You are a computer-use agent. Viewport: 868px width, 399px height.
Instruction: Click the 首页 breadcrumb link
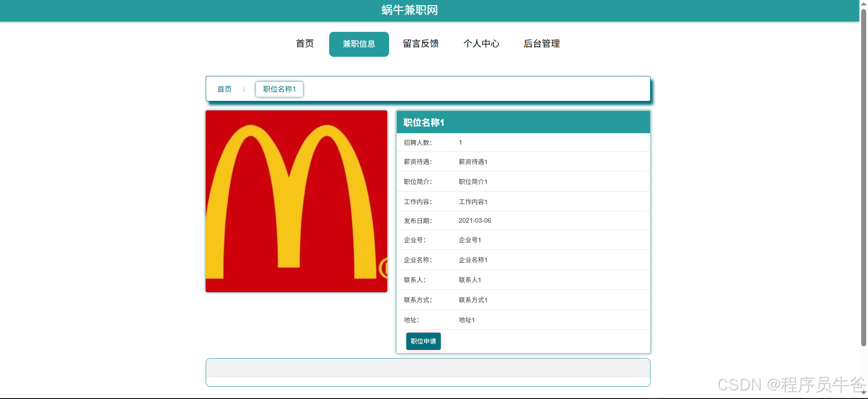point(224,89)
